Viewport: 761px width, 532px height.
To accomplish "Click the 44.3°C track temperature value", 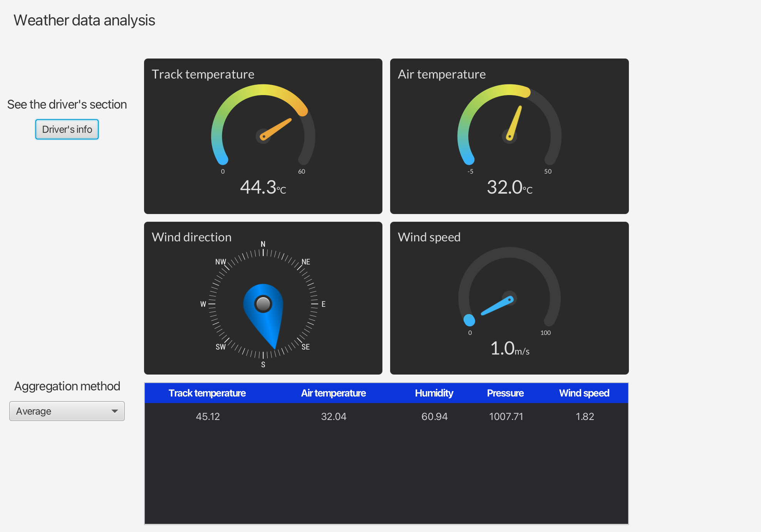I will [x=263, y=187].
